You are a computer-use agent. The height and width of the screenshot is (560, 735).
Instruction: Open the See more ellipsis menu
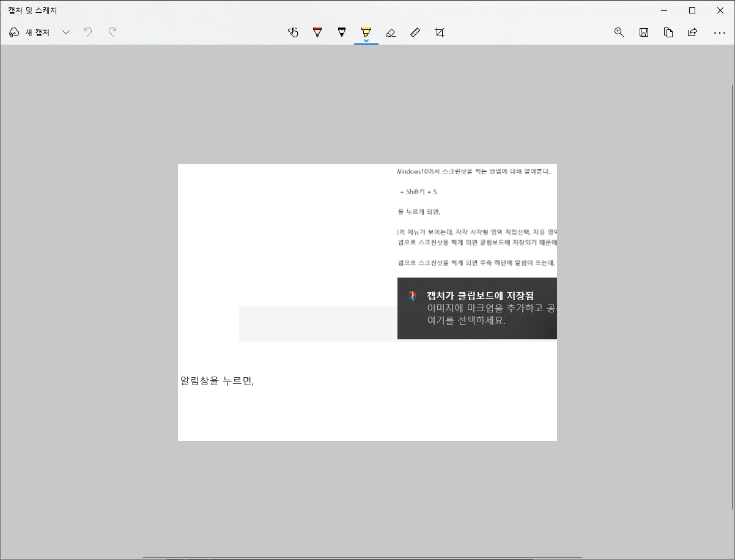pos(719,32)
